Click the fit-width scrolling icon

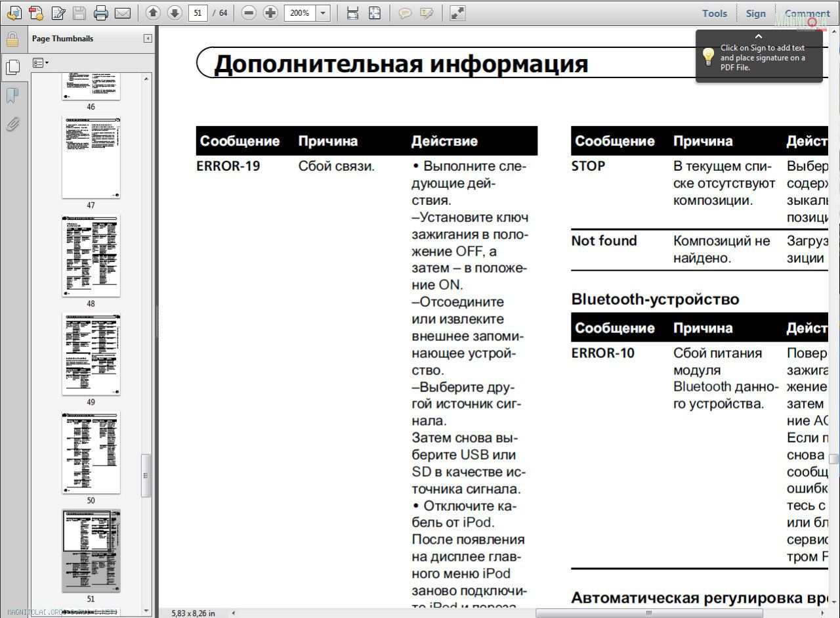click(x=352, y=12)
